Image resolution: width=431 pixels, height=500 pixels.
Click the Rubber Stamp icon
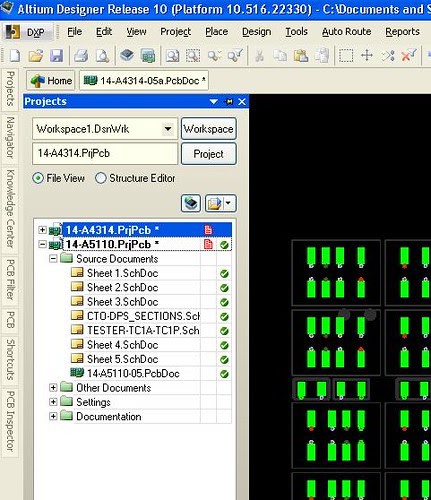point(322,56)
